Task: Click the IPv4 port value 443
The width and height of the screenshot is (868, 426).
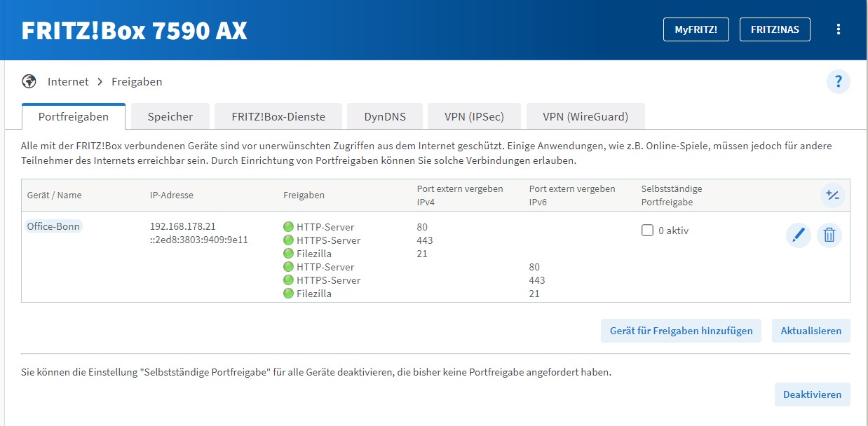Action: tap(425, 240)
